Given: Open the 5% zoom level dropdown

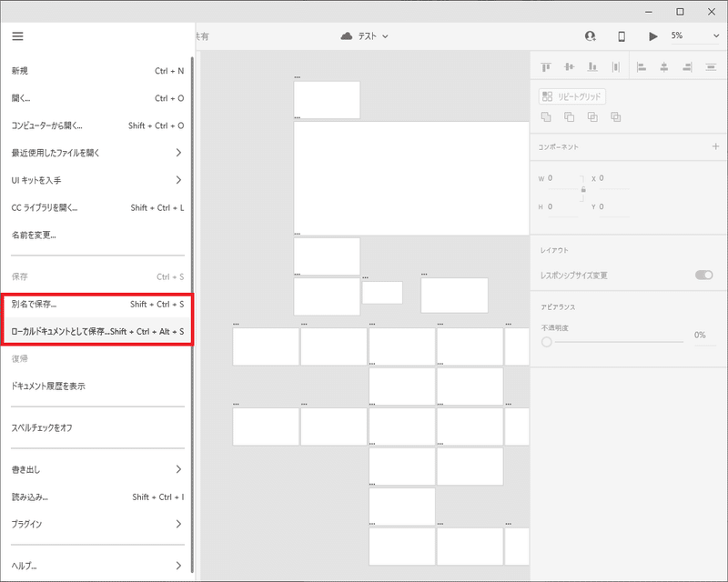Looking at the screenshot, I should tap(694, 36).
